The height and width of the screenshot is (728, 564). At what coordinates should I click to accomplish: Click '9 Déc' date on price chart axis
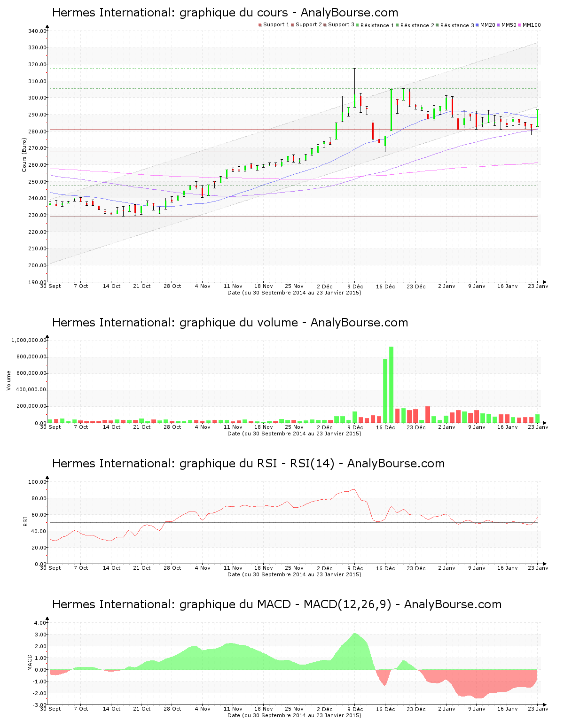[355, 286]
